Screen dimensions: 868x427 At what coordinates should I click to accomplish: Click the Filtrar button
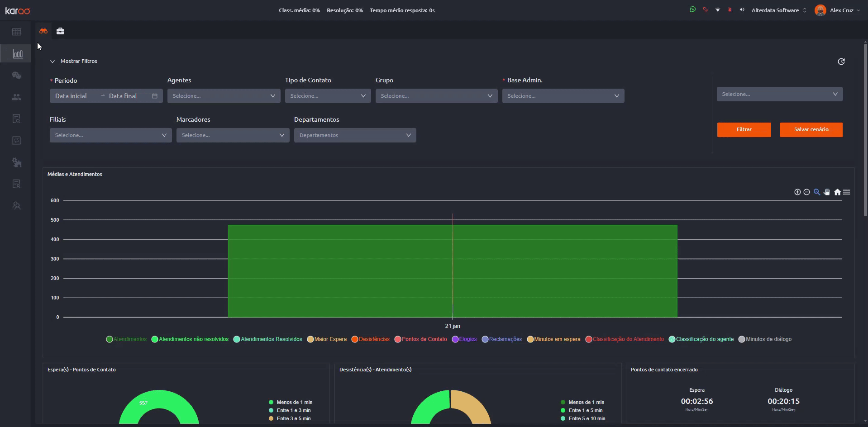tap(744, 130)
